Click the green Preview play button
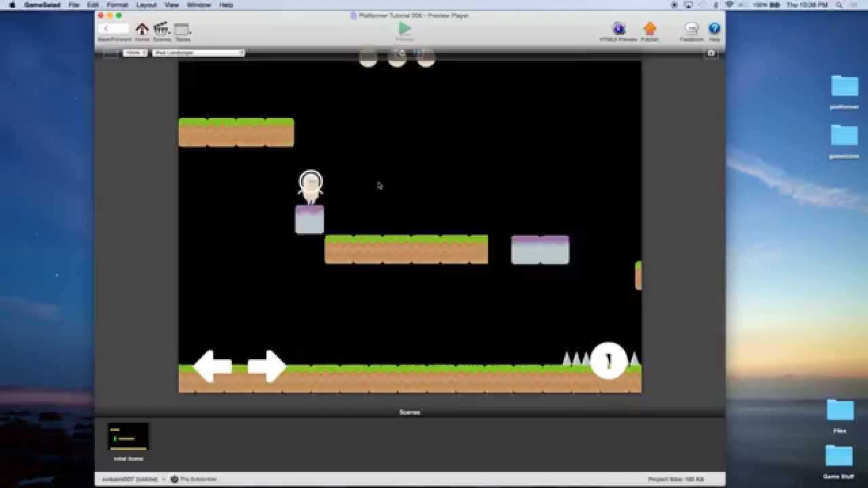This screenshot has width=868, height=488. (405, 28)
